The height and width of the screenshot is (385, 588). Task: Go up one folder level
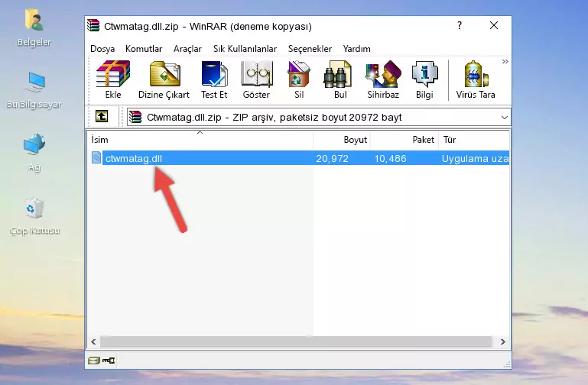[x=101, y=116]
